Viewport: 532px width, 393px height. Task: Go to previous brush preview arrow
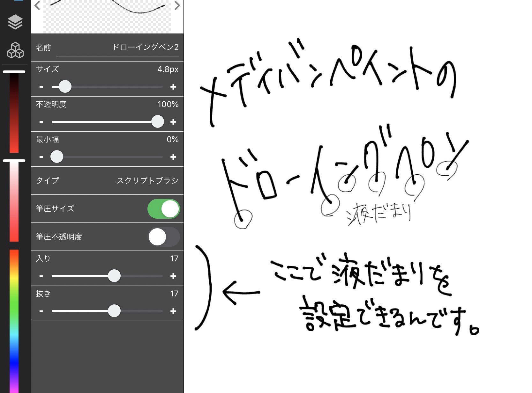tap(37, 5)
